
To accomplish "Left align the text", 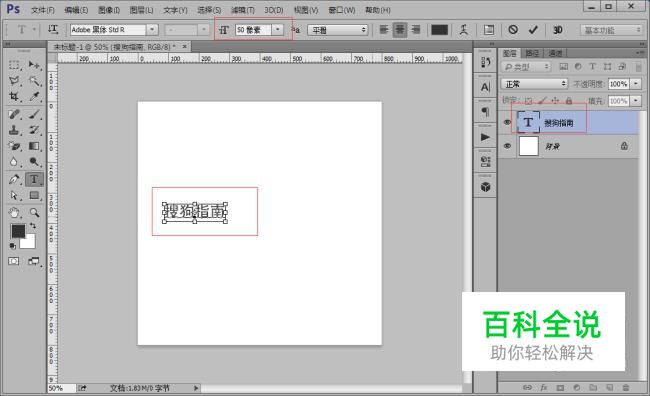I will (x=384, y=29).
